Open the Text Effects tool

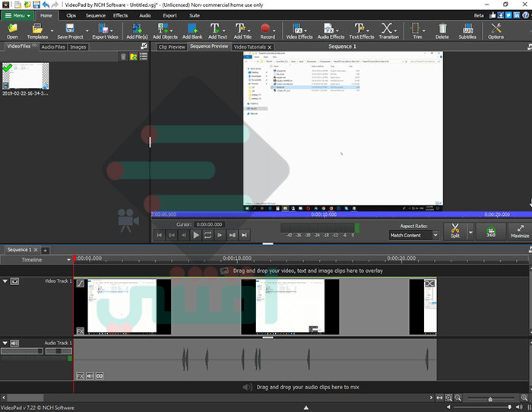[361, 31]
